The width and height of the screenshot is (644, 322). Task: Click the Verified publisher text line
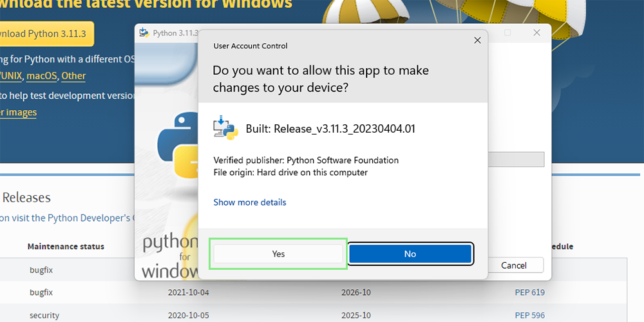point(306,160)
